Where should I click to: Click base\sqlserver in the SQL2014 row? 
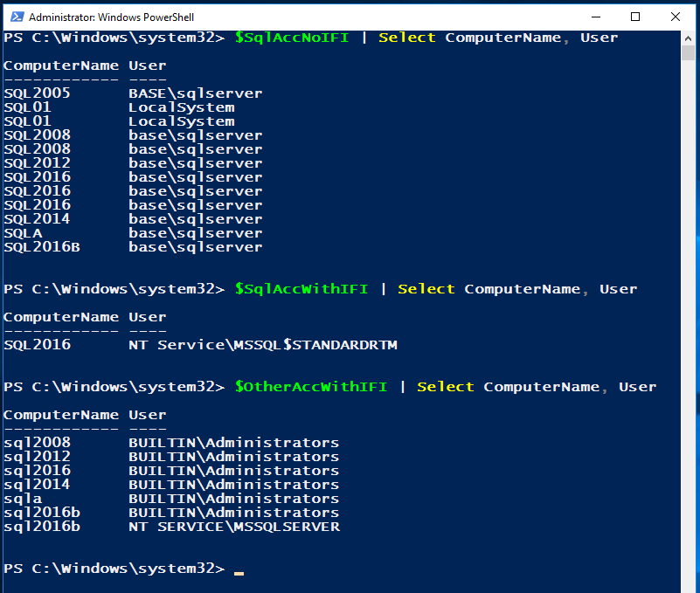(196, 219)
